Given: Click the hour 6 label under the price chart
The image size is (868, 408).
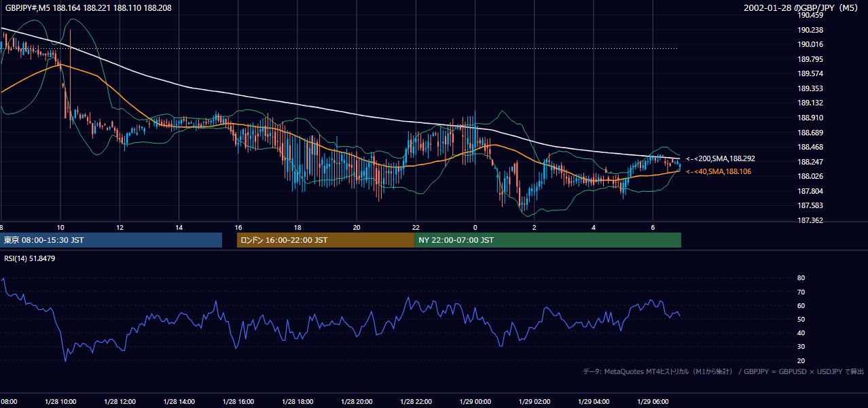Looking at the screenshot, I should (x=653, y=227).
